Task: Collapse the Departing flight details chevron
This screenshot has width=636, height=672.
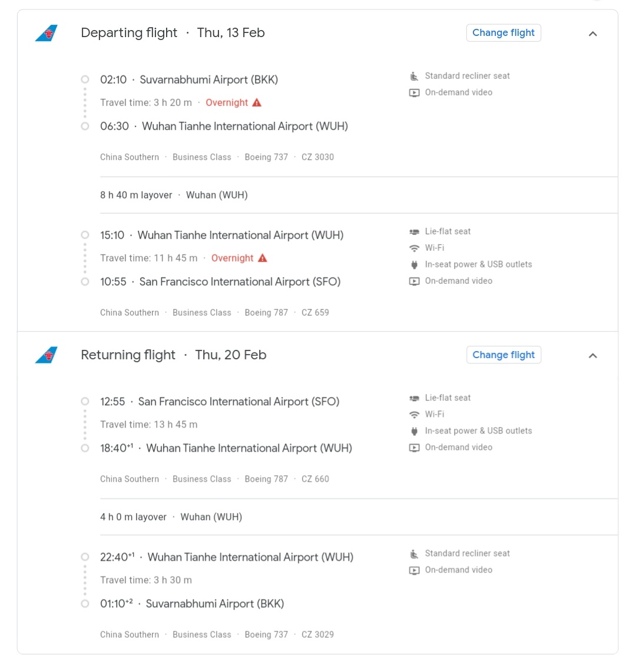Action: 593,34
